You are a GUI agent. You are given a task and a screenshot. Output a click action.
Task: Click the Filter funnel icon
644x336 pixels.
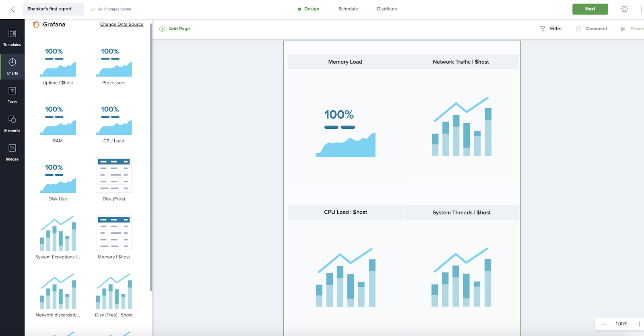(543, 29)
